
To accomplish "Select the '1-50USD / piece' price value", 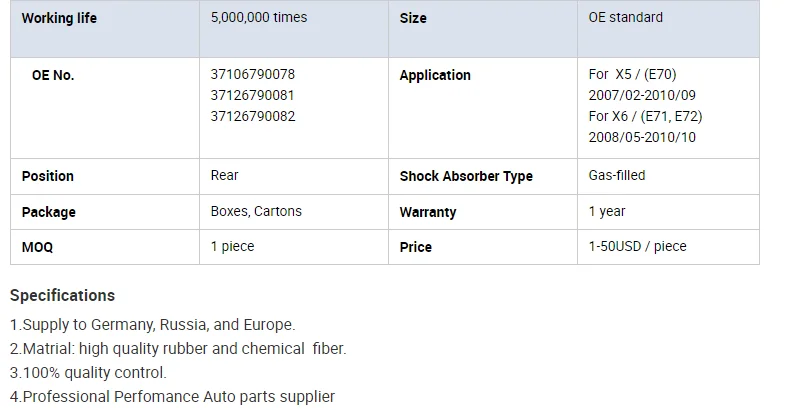I will pos(638,246).
